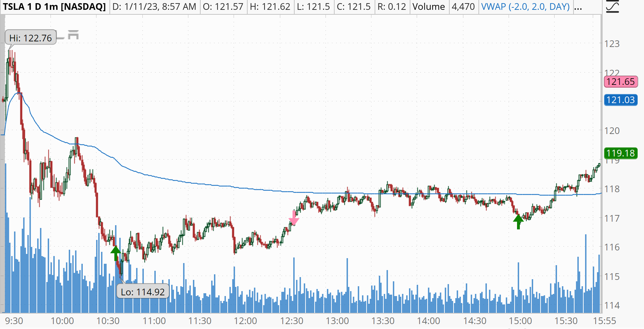Click the 117 price axis label

coord(612,219)
